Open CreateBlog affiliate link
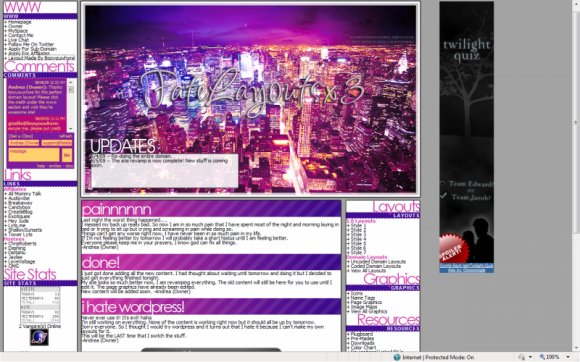 20,212
